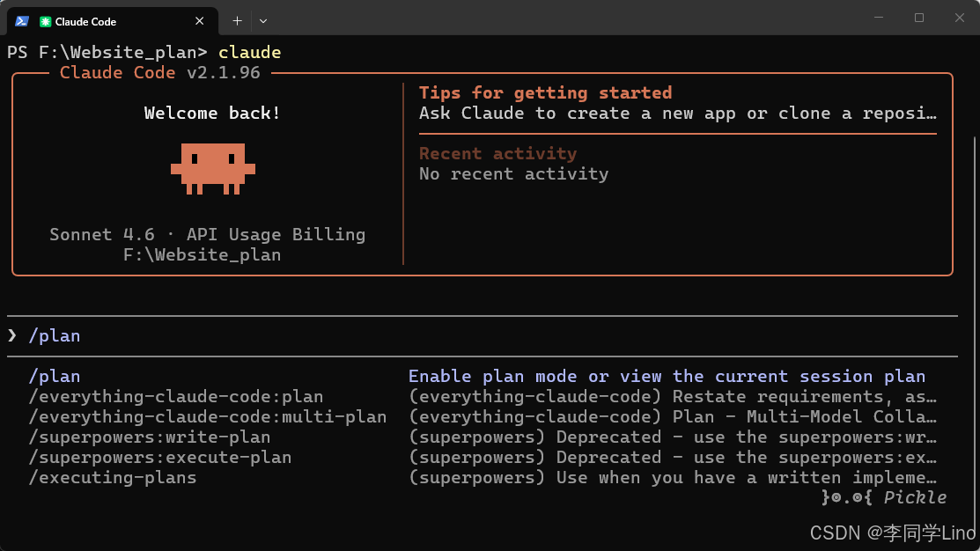Click the 'Recent activity' heading

(498, 154)
